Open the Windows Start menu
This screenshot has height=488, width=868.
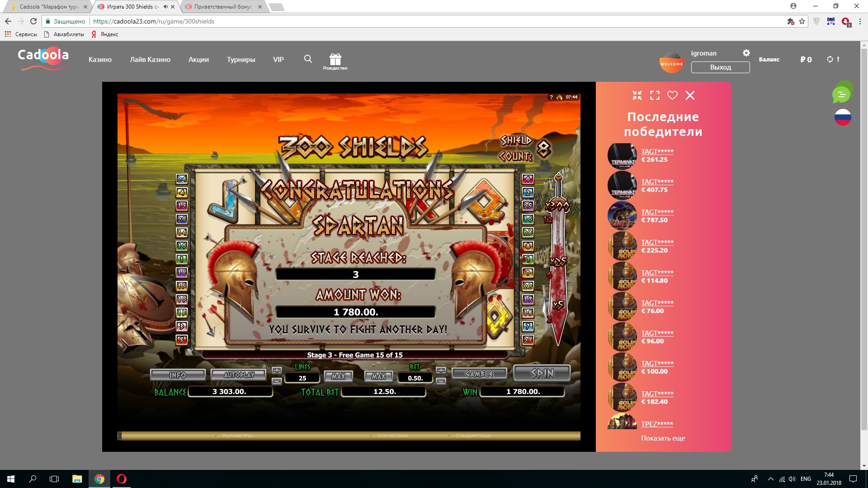11,479
